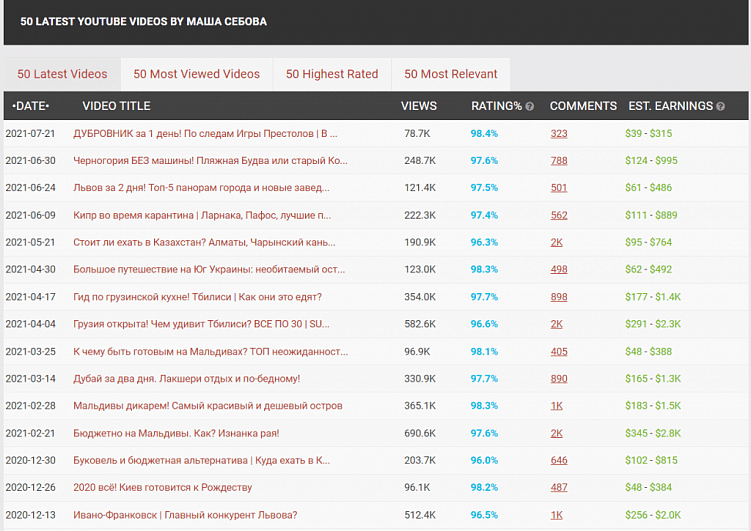The image size is (751, 531).
Task: Click the help icon next to RATING%
Action: pyautogui.click(x=530, y=106)
